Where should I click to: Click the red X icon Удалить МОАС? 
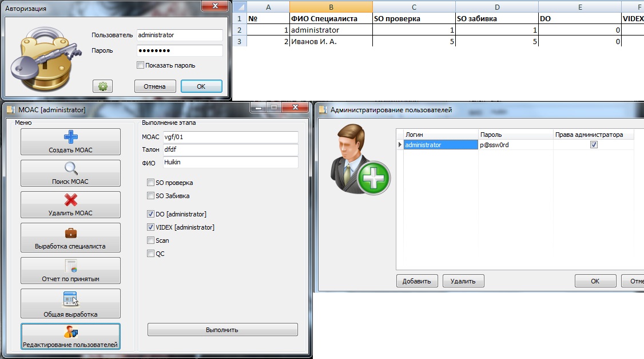click(71, 200)
